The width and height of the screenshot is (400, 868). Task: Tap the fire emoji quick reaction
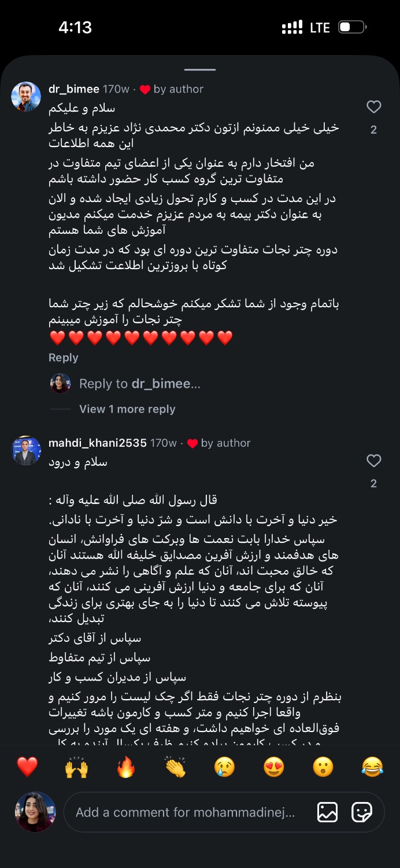pyautogui.click(x=126, y=767)
